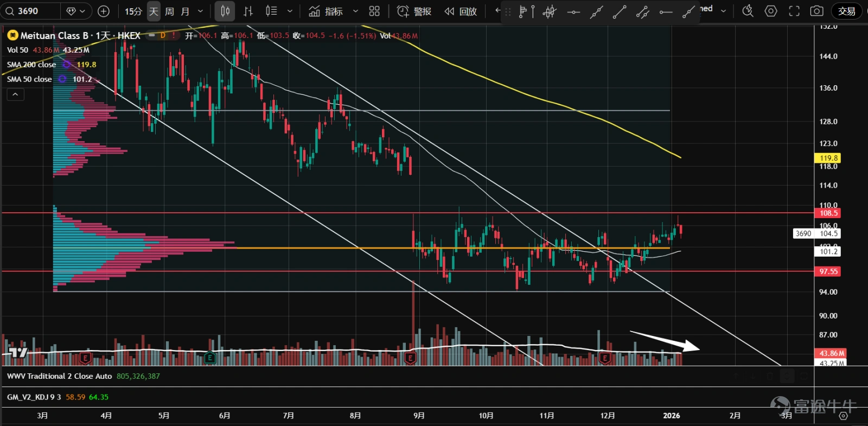Select the extended trend line tool

[x=596, y=11]
